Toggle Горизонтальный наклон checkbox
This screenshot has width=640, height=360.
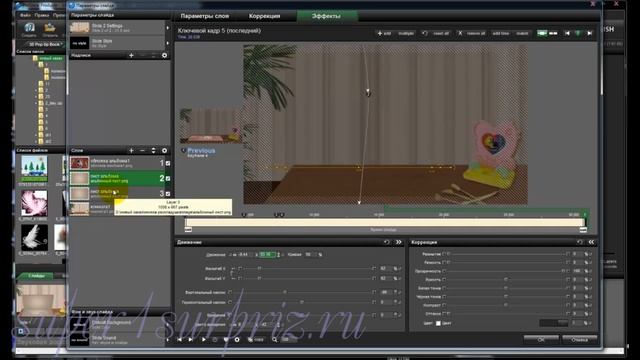point(230,302)
